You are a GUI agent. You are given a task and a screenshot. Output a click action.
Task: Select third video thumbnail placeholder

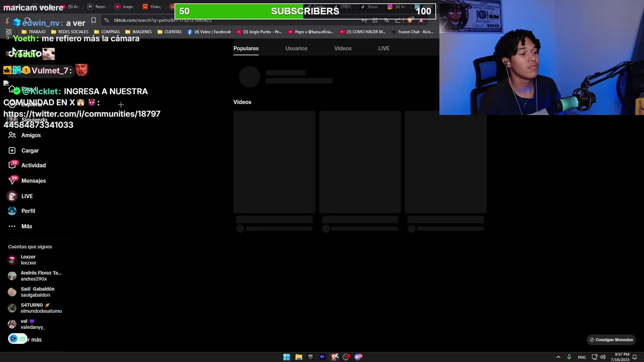click(x=446, y=162)
